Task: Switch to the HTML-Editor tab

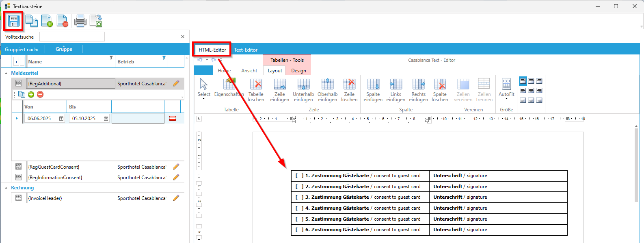Action: [212, 50]
